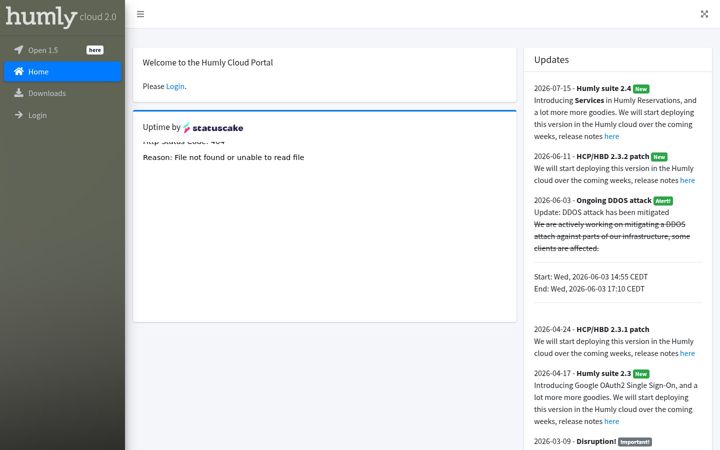Click 'Welcome to the Humly Cloud Portal' text
The width and height of the screenshot is (720, 450).
pyautogui.click(x=208, y=62)
